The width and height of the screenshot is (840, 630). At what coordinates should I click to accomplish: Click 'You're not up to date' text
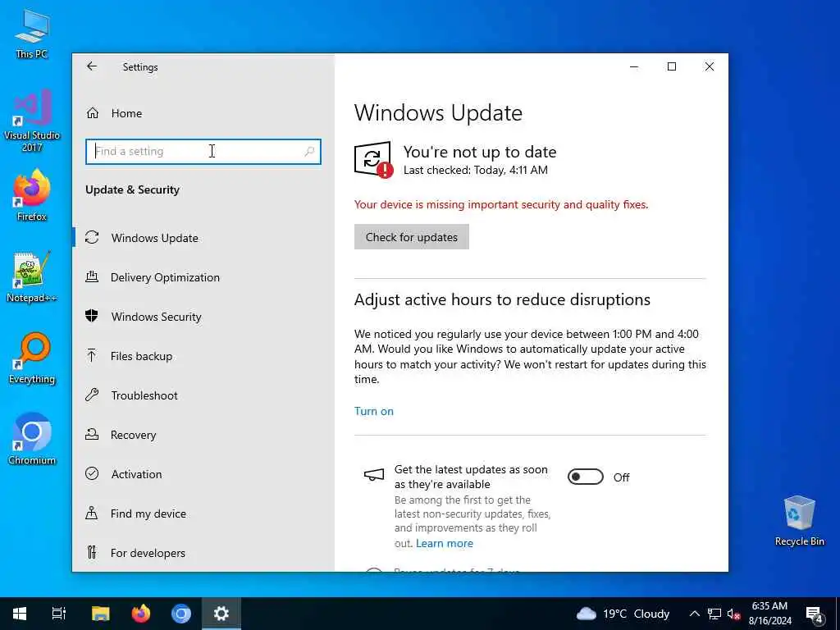pyautogui.click(x=480, y=152)
